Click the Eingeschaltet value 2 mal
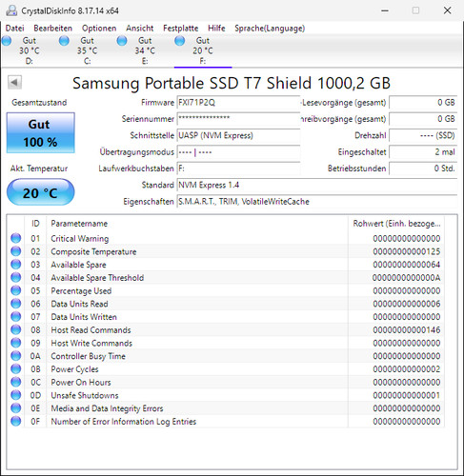464x476 pixels. 423,152
